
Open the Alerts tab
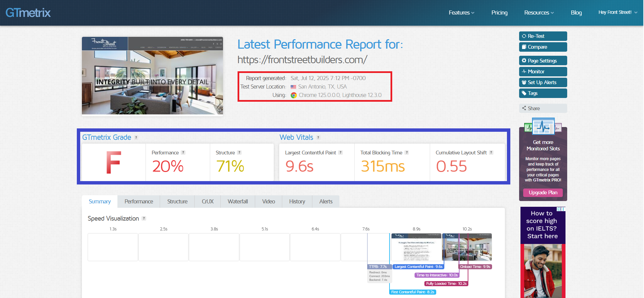[326, 201]
